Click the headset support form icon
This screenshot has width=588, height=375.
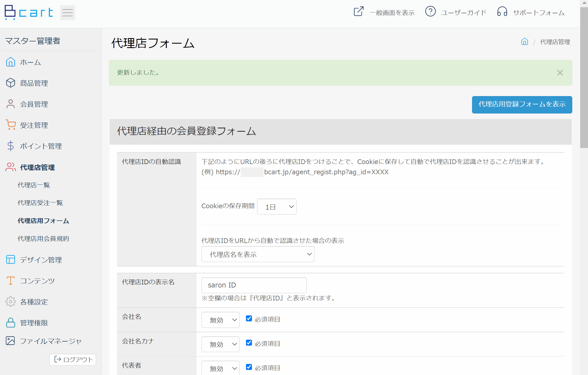click(502, 12)
